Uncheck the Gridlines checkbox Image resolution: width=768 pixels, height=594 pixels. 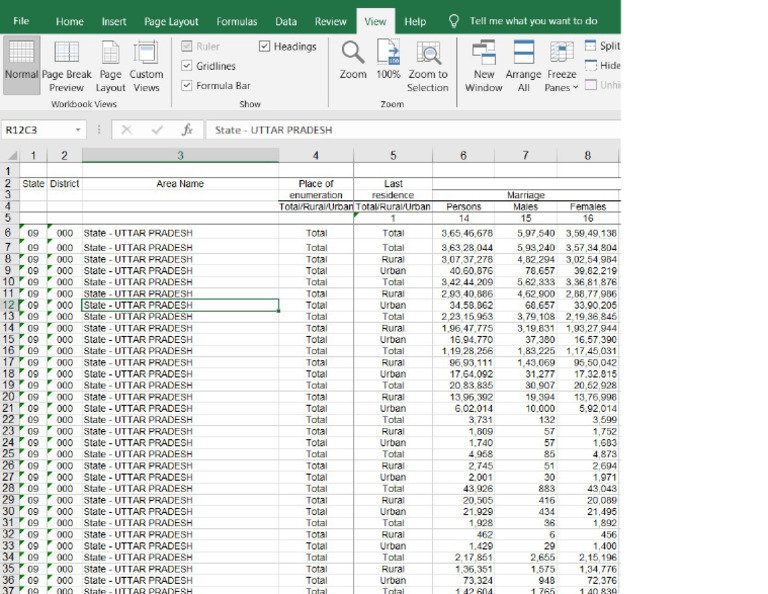click(186, 66)
